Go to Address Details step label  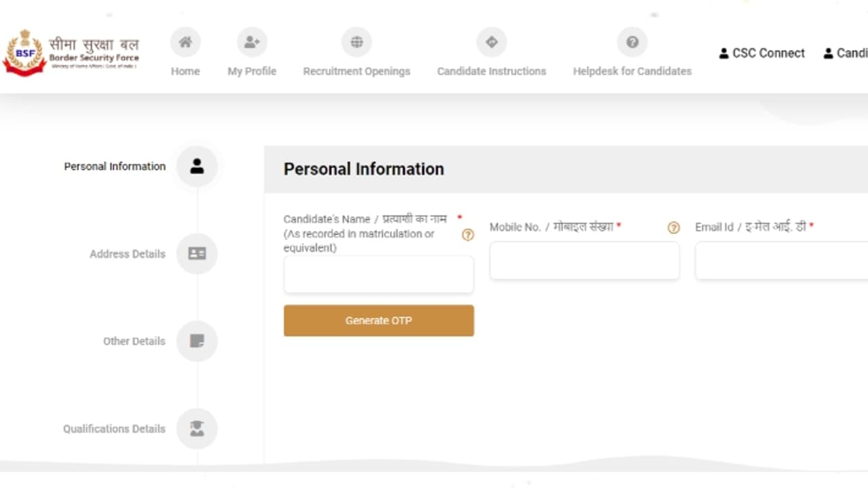tap(127, 254)
